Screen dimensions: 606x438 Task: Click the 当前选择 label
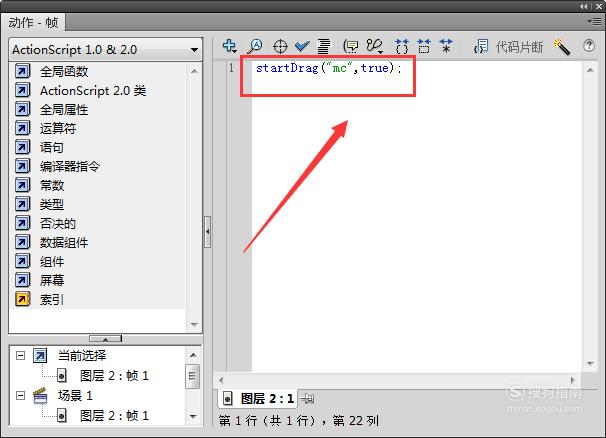pyautogui.click(x=82, y=355)
